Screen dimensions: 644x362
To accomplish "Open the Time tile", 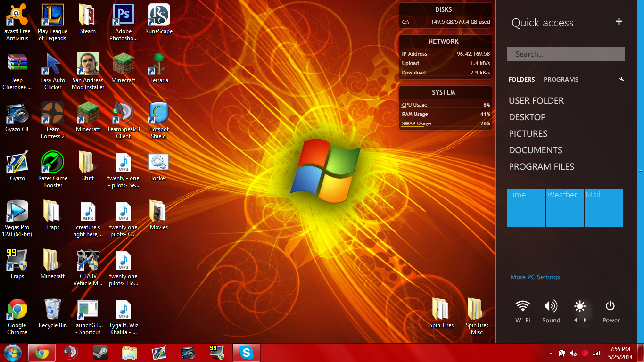I will [526, 207].
